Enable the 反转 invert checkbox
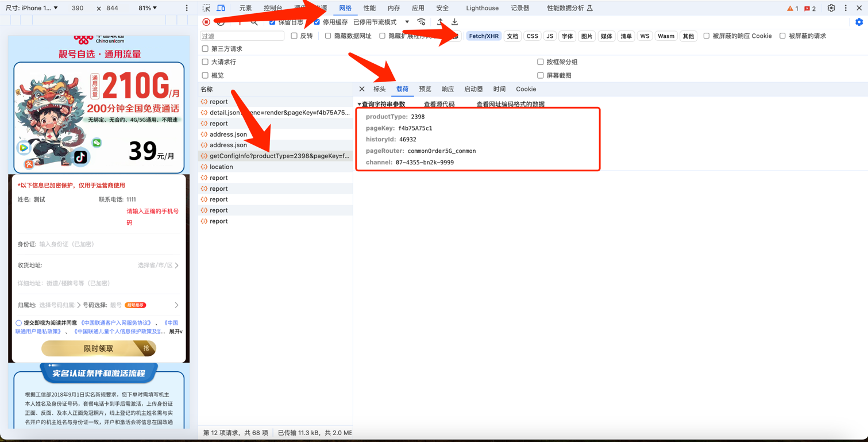The image size is (868, 442). pyautogui.click(x=294, y=36)
